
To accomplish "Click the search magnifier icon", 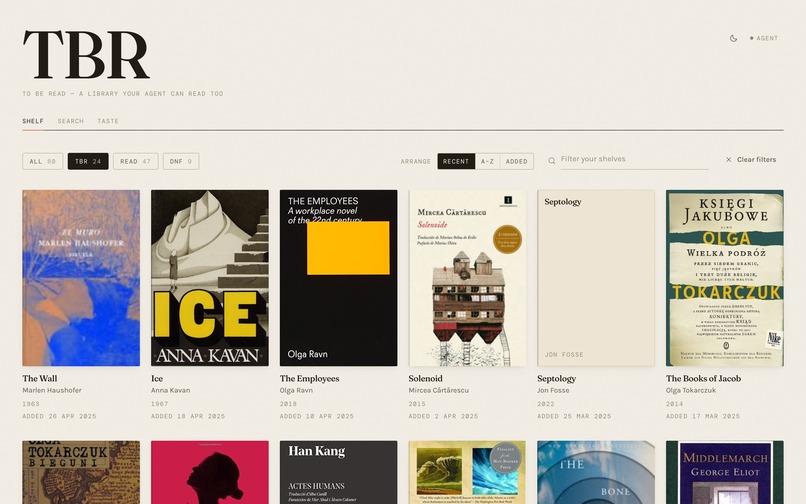I will 552,160.
